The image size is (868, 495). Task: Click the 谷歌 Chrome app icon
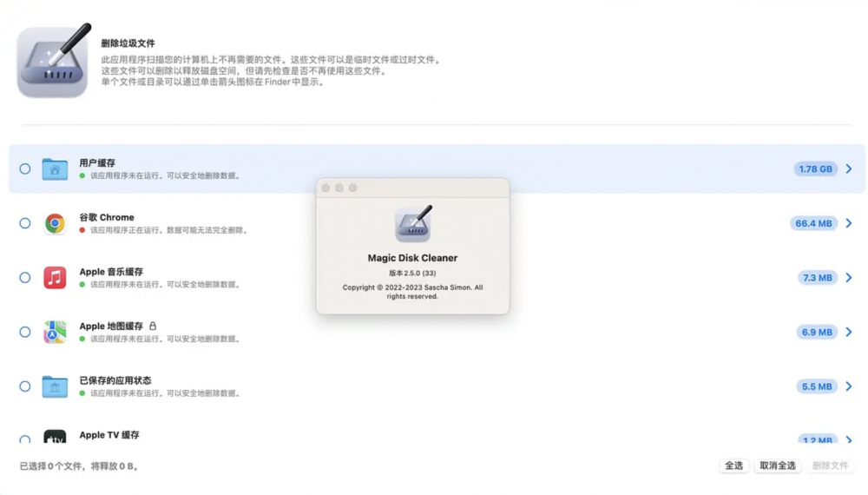click(55, 223)
